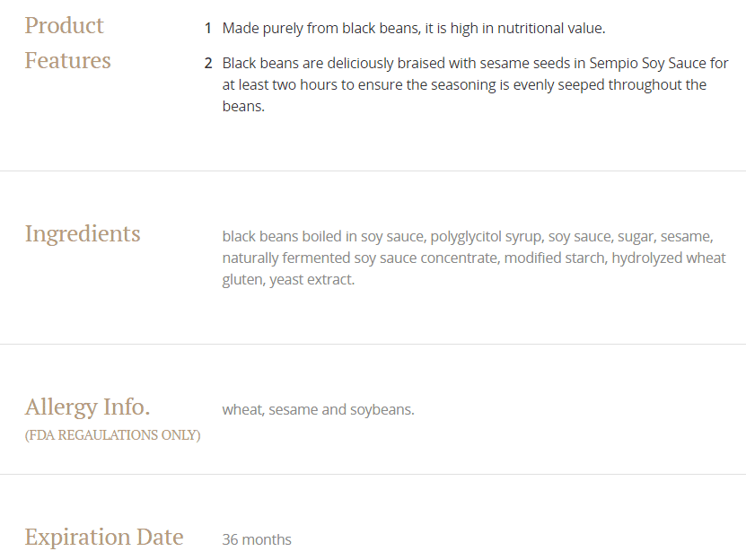This screenshot has height=560, width=746.
Task: Click the Expiration Date heading
Action: click(104, 538)
